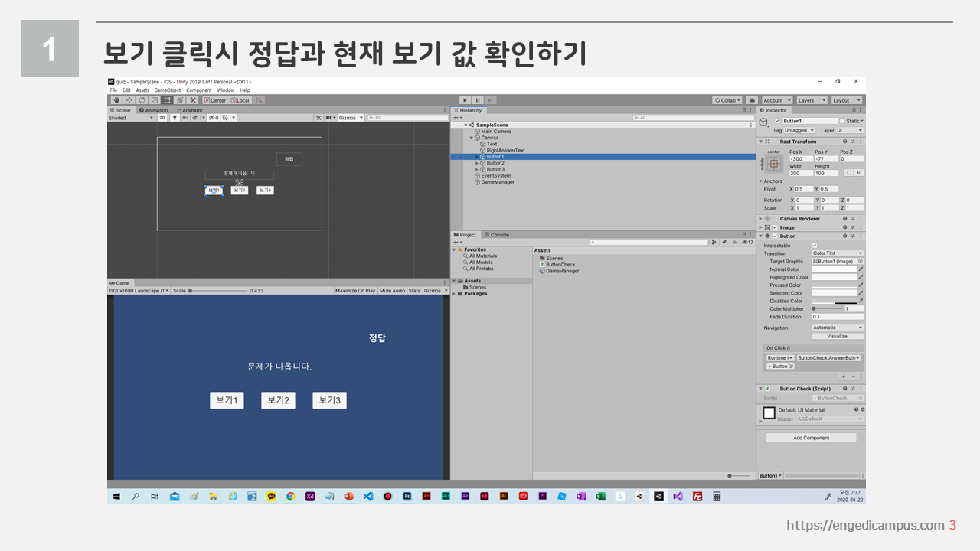980x551 pixels.
Task: Click the Highlighted Color swatch
Action: (834, 277)
